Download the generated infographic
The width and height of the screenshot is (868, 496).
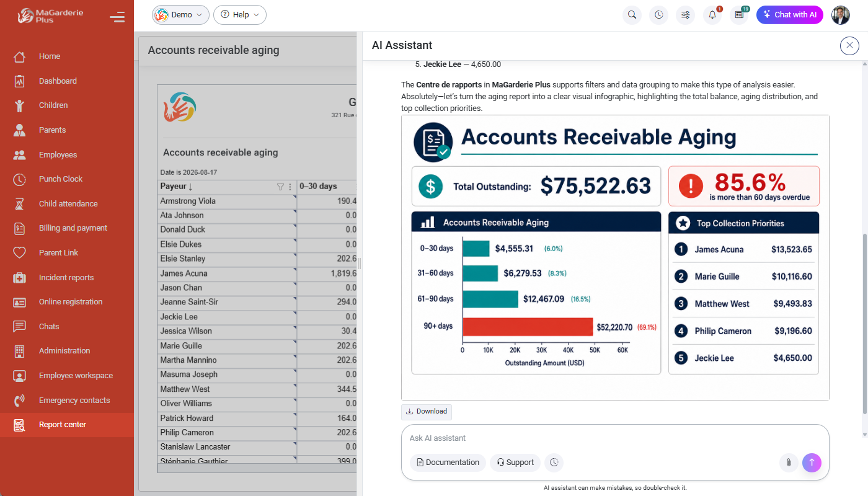click(x=427, y=412)
